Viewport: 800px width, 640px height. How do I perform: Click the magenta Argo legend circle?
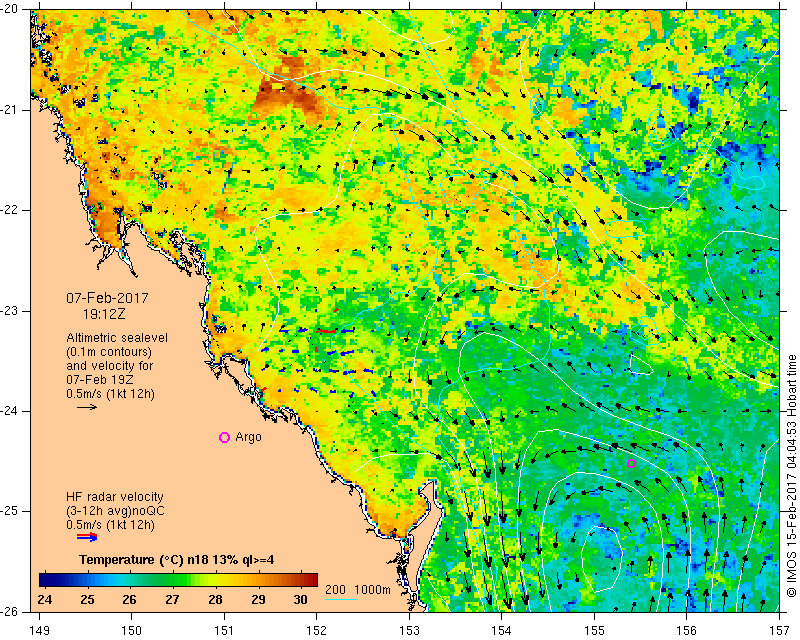224,437
